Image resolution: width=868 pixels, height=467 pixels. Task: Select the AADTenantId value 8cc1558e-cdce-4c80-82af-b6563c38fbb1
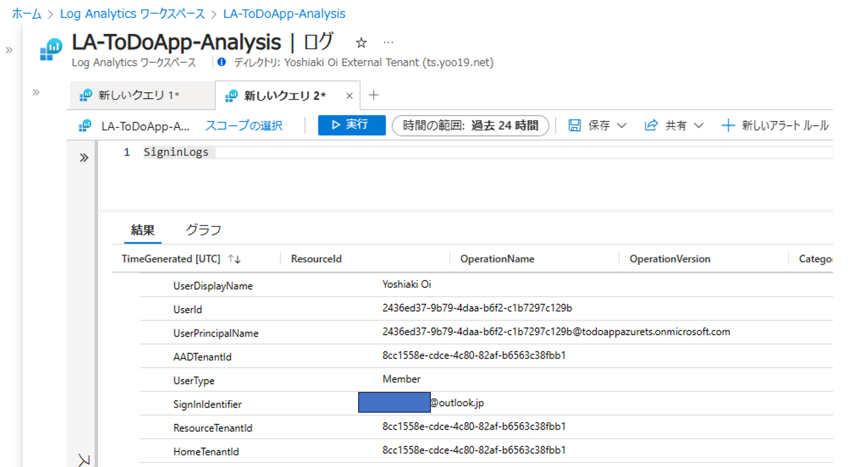pyautogui.click(x=474, y=355)
